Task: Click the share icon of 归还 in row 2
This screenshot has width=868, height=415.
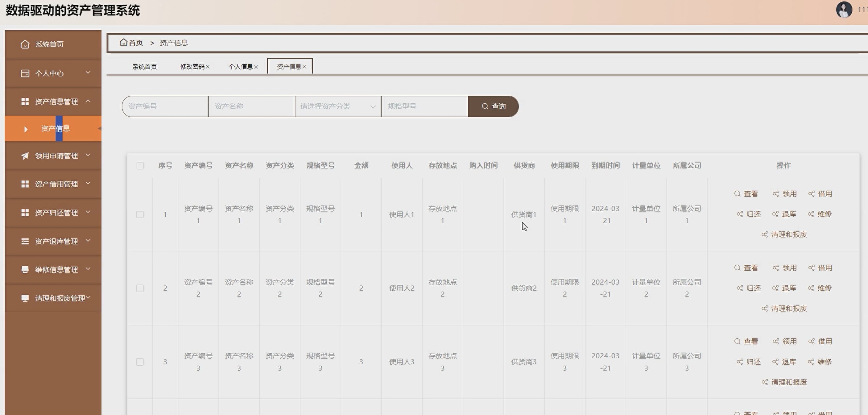Action: pyautogui.click(x=740, y=288)
